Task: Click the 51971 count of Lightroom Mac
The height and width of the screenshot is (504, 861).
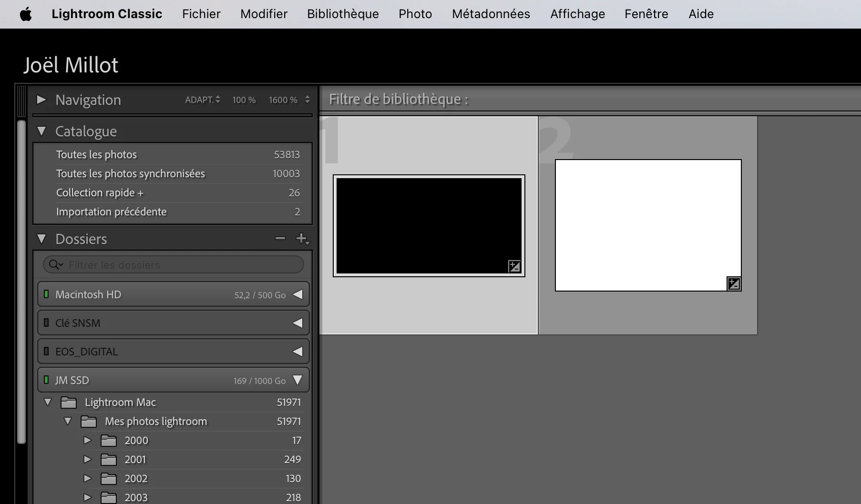Action: (x=289, y=402)
